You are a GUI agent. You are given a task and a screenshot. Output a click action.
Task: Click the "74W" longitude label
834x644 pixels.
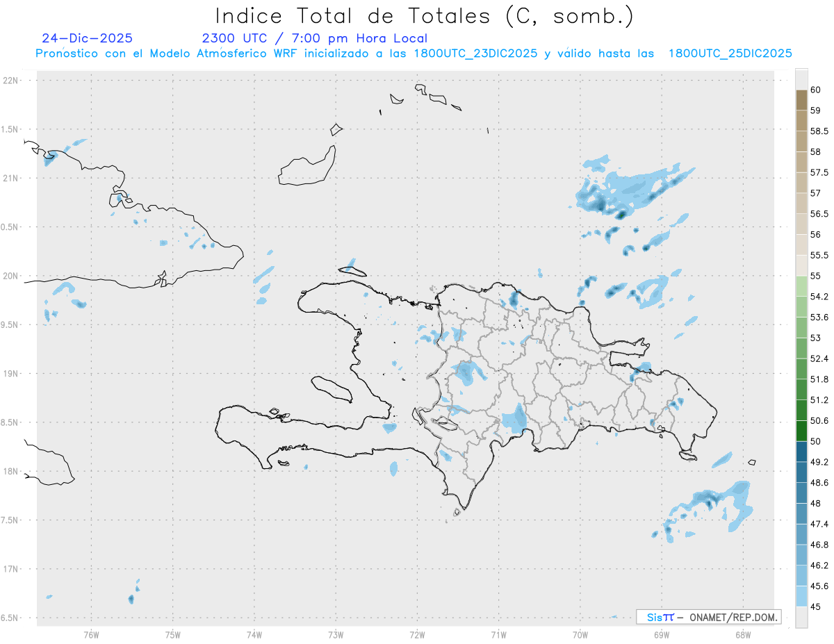pyautogui.click(x=254, y=634)
